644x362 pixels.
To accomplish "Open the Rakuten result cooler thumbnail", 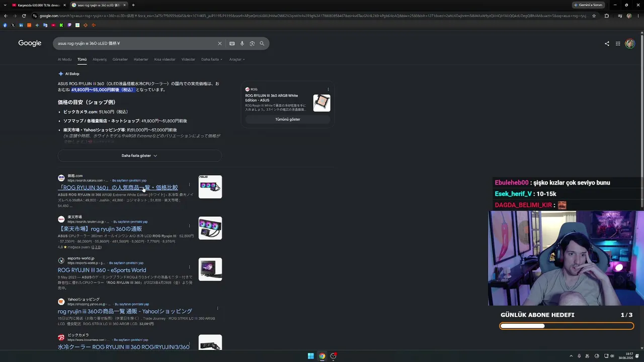I will point(210,228).
